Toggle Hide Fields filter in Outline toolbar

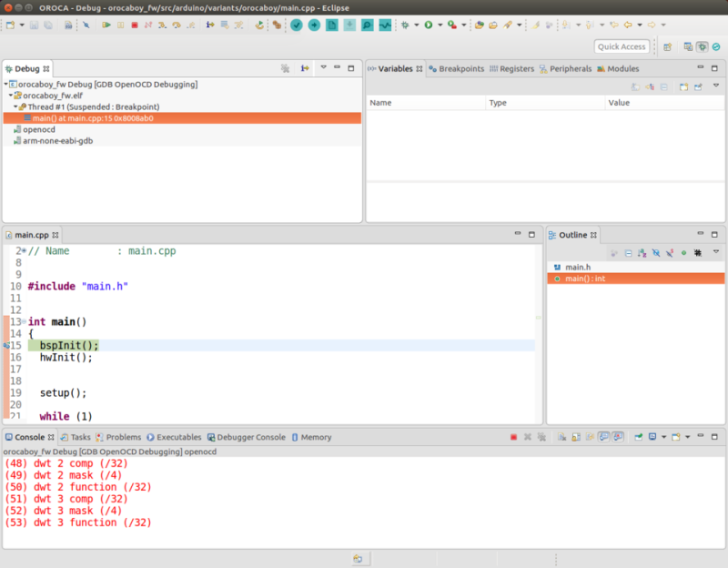(x=656, y=253)
